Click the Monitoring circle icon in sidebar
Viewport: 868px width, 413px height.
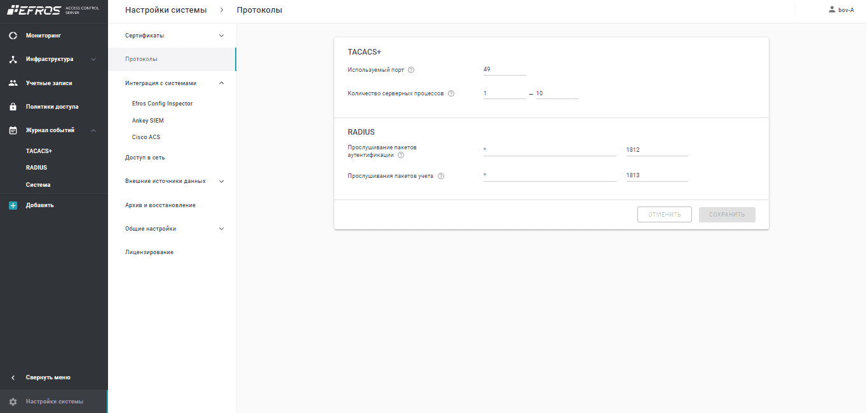pyautogui.click(x=13, y=36)
